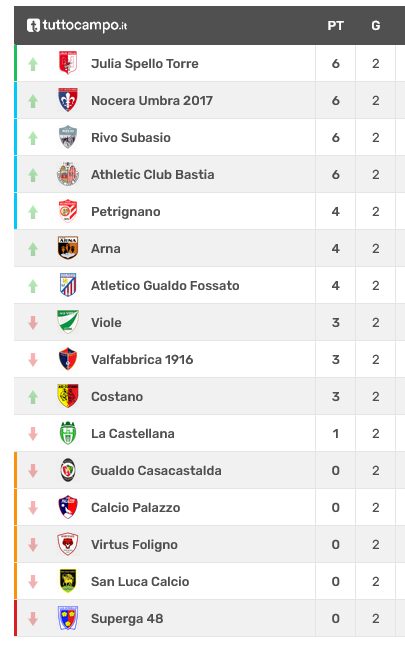Open Virtus Foligno team page

click(x=134, y=545)
